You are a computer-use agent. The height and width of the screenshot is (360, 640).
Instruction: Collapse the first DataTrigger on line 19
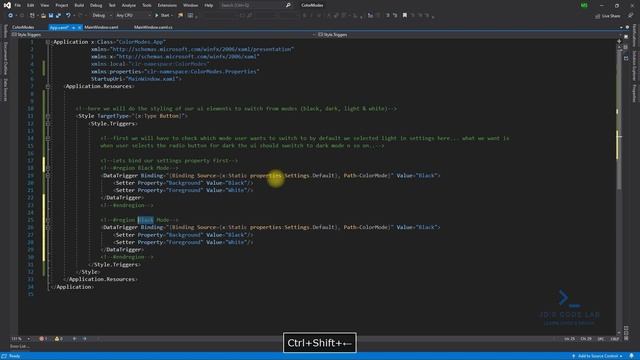click(x=48, y=176)
